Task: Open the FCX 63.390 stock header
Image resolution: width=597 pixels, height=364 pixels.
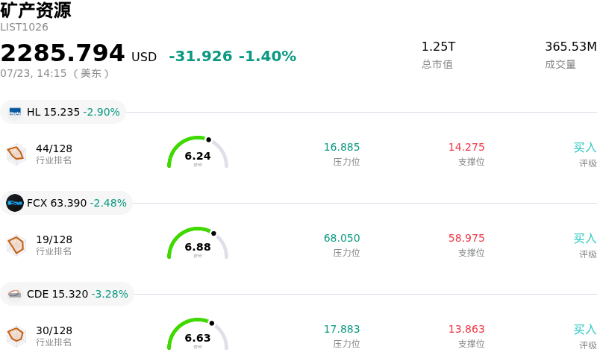Action: pos(66,203)
